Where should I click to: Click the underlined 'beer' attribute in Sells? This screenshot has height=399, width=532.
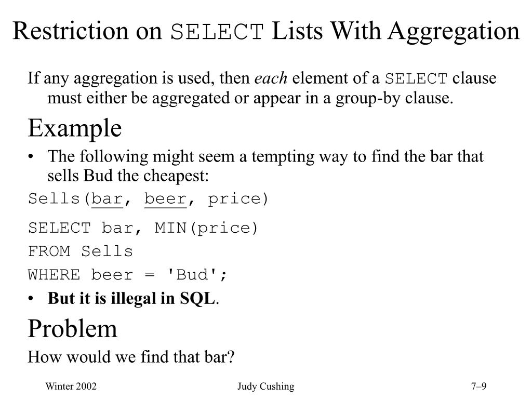(x=166, y=199)
